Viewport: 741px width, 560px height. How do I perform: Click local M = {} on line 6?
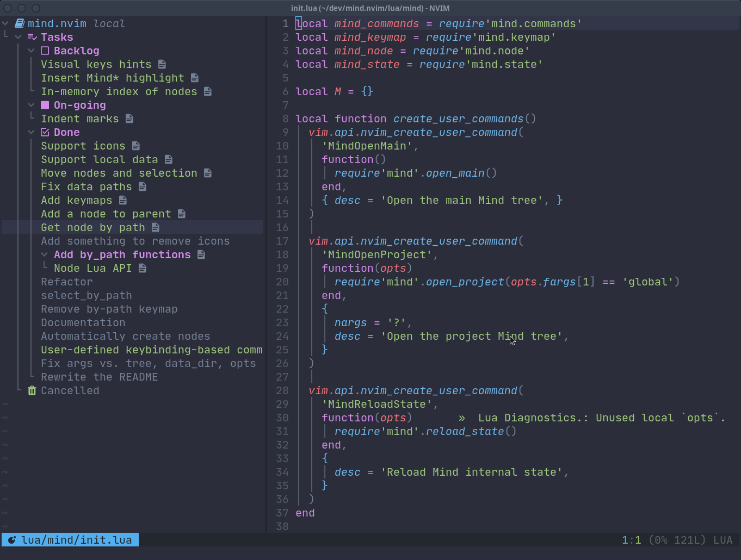335,91
